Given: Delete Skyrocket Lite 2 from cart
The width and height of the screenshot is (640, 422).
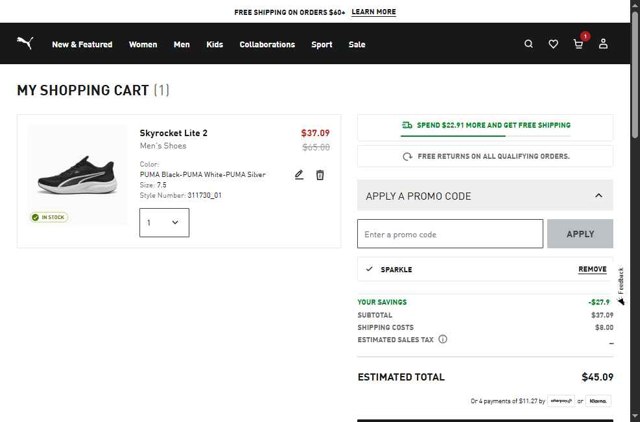Looking at the screenshot, I should [320, 175].
